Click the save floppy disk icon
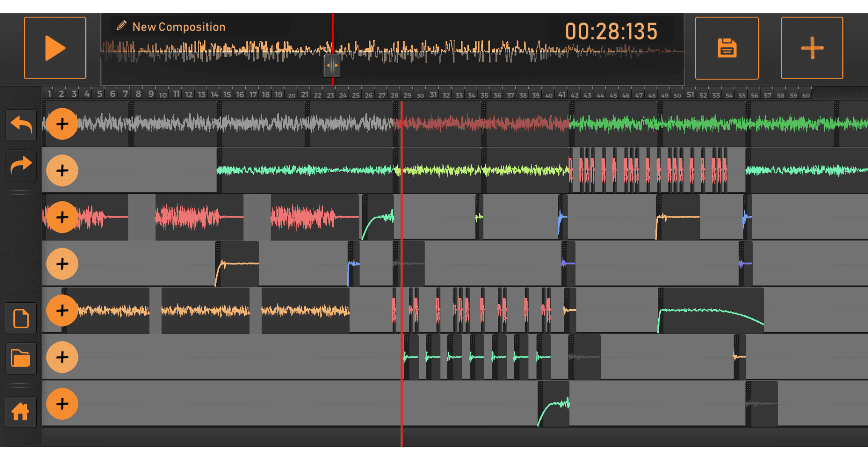 pos(727,48)
